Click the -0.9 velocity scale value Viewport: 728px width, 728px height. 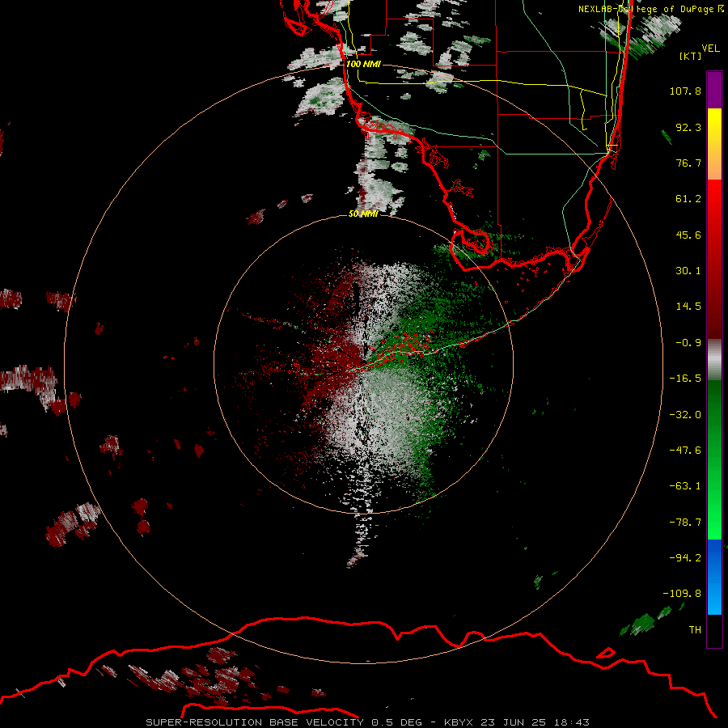pos(688,343)
